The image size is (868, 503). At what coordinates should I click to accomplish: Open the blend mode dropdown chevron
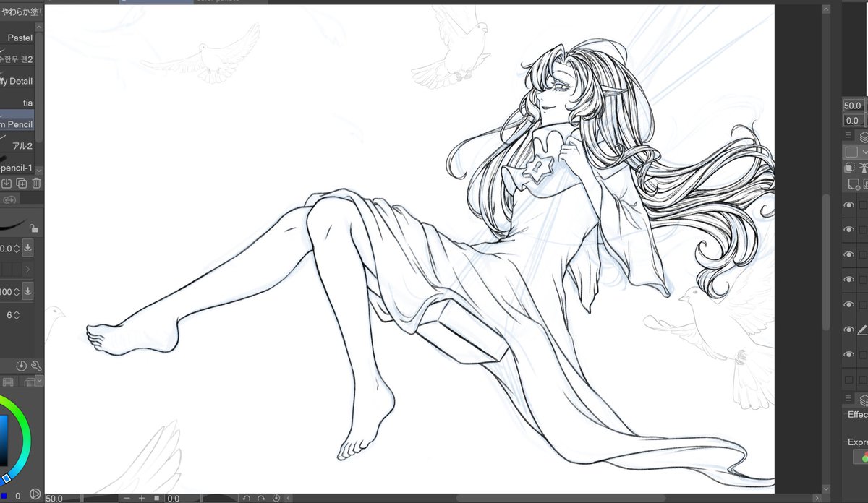point(864,152)
